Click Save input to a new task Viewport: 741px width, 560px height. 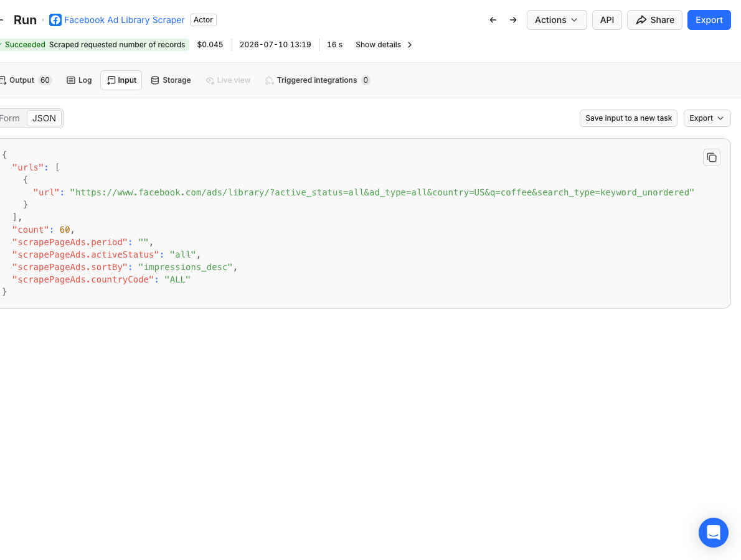(628, 118)
